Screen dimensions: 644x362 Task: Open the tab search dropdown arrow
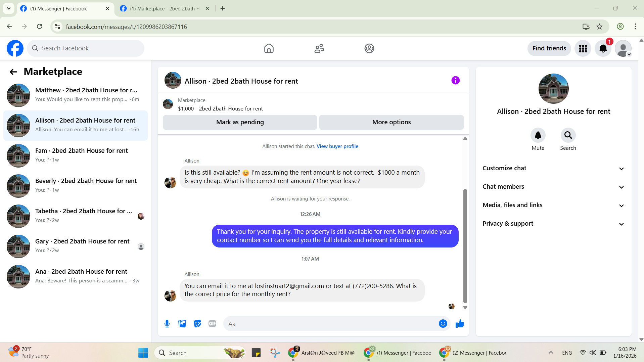(x=9, y=8)
